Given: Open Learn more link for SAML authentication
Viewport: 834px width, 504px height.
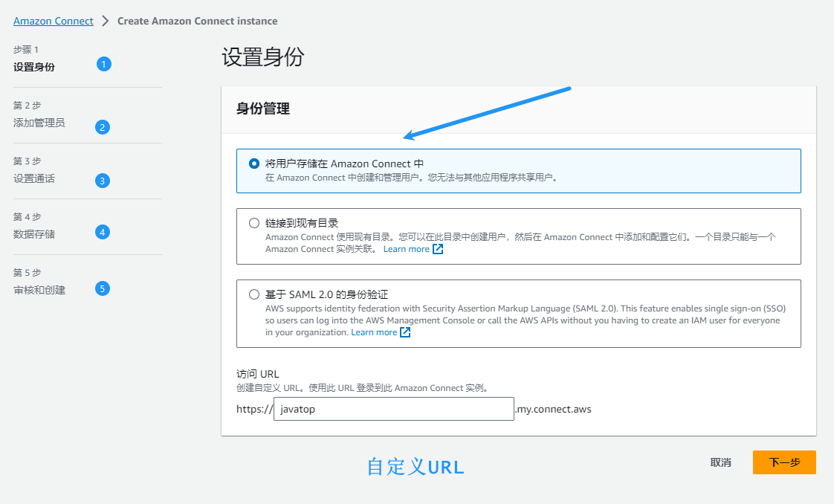Looking at the screenshot, I should 374,332.
